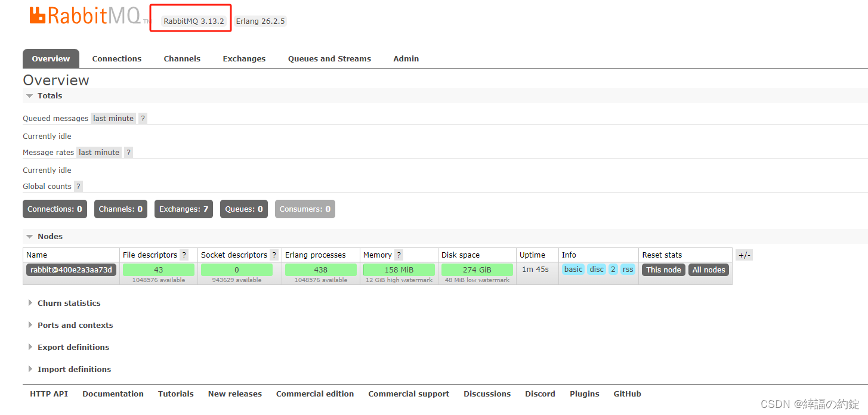Open the Admin tab
868x415 pixels.
point(406,58)
